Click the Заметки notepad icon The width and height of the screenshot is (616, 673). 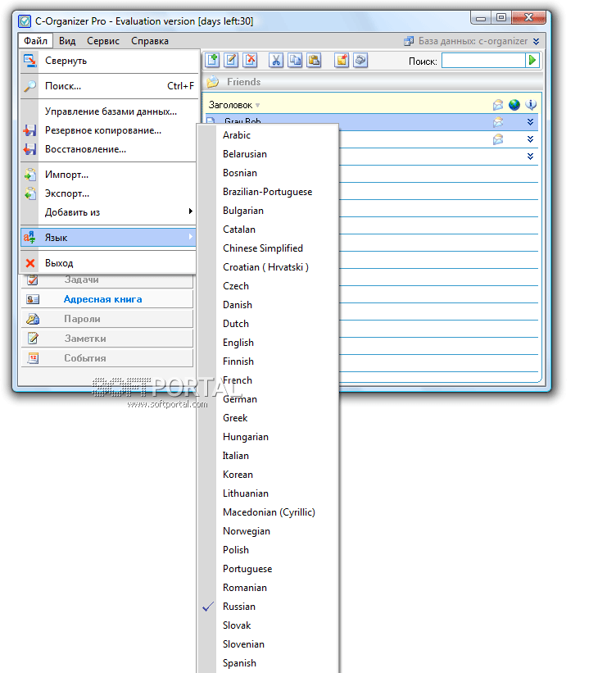[33, 339]
